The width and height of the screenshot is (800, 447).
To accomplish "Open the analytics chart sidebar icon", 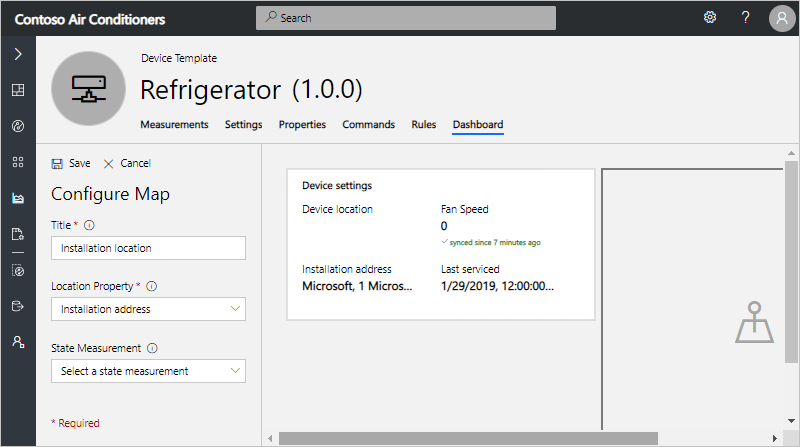I will 18,198.
